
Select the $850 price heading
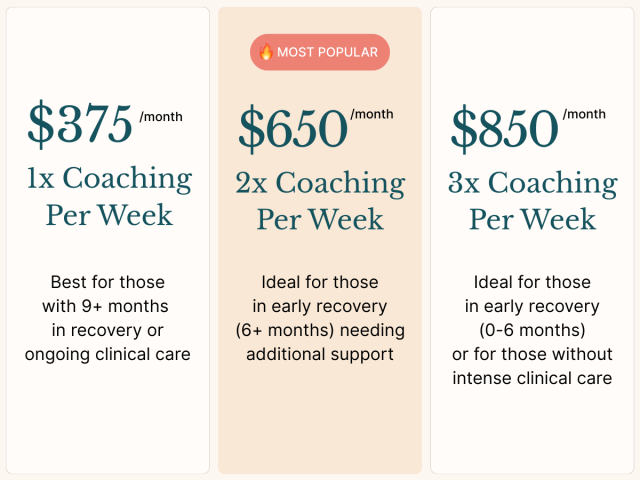tap(504, 128)
